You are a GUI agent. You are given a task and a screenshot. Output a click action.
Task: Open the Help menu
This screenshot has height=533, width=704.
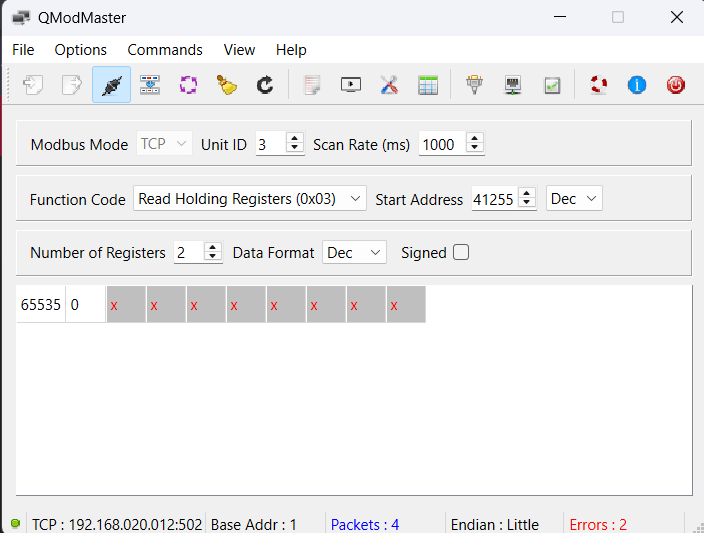point(291,49)
